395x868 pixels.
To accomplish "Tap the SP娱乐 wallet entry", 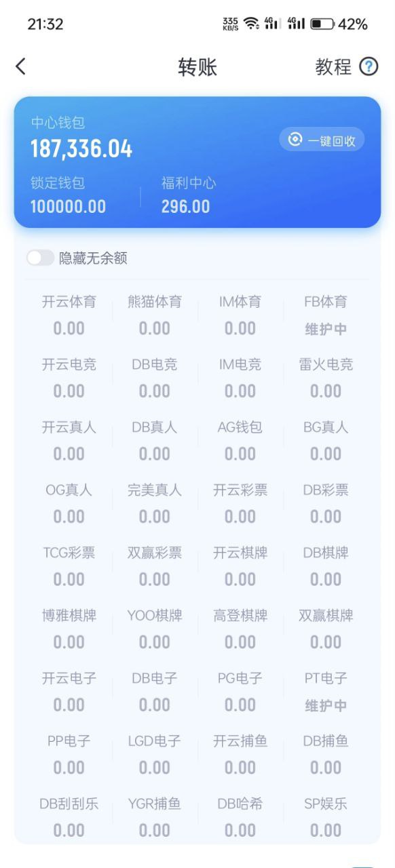I will click(x=326, y=817).
